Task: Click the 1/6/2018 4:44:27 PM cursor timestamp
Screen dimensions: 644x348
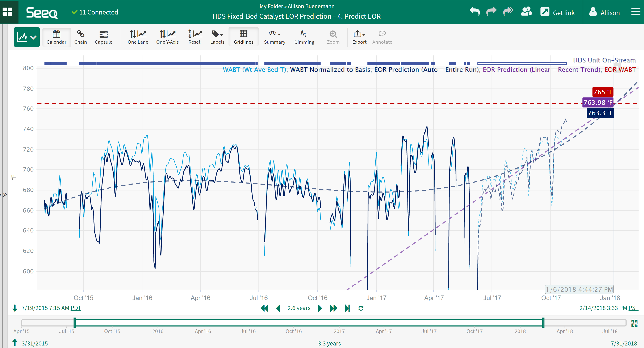Action: point(579,289)
